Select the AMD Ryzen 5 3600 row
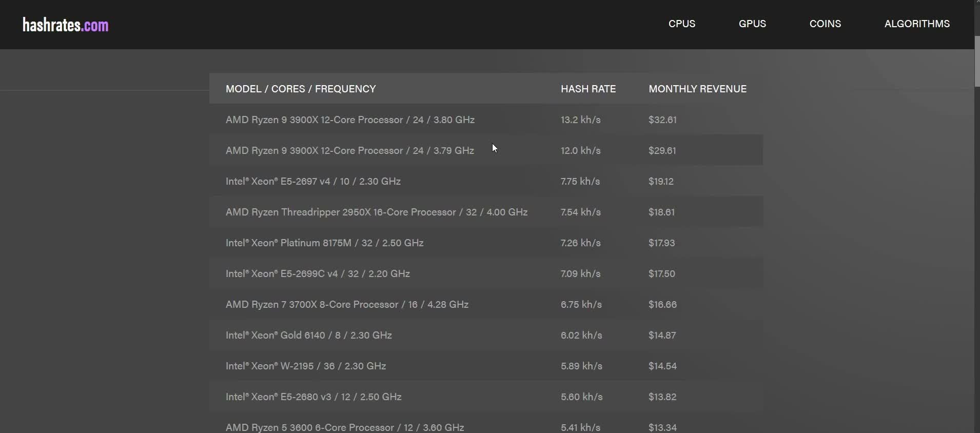 pos(345,427)
